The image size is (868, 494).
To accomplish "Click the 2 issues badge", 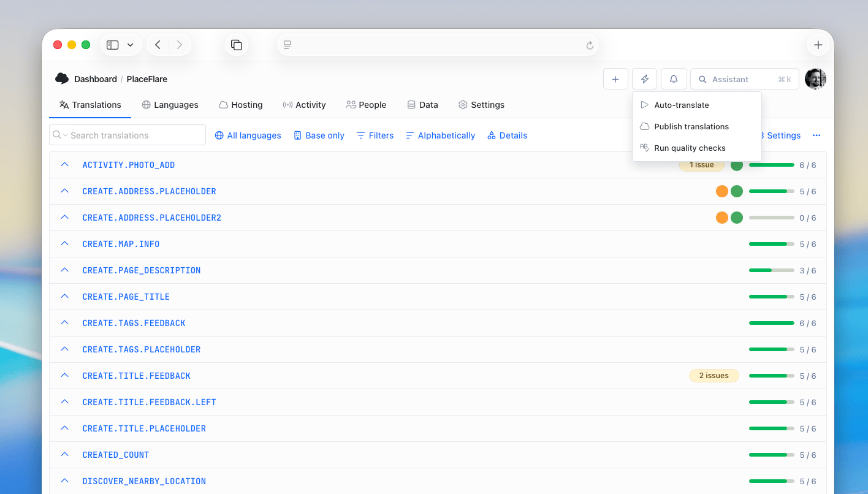I will pyautogui.click(x=714, y=376).
